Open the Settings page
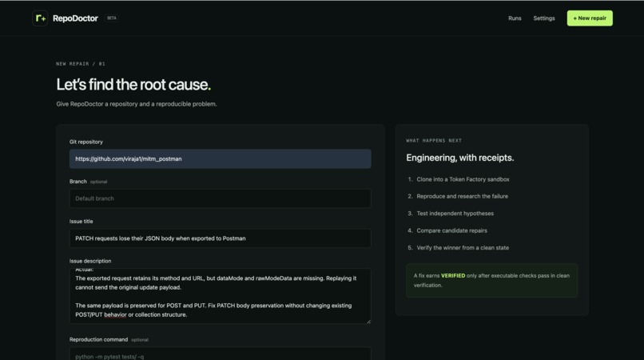The image size is (644, 360). point(544,18)
